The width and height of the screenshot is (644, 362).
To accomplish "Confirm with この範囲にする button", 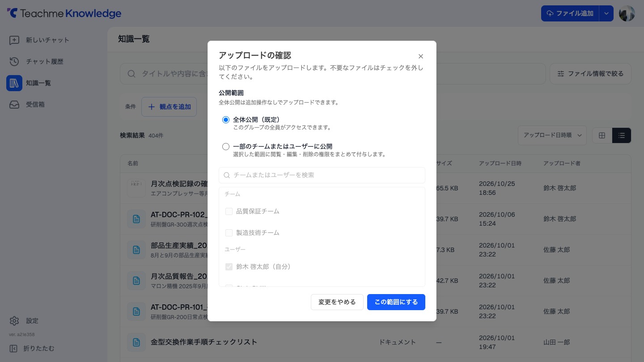I will [396, 302].
